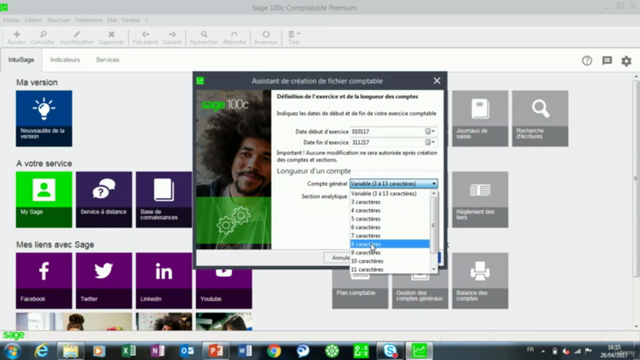Open the My Sage tile
This screenshot has height=360, width=640.
click(44, 199)
